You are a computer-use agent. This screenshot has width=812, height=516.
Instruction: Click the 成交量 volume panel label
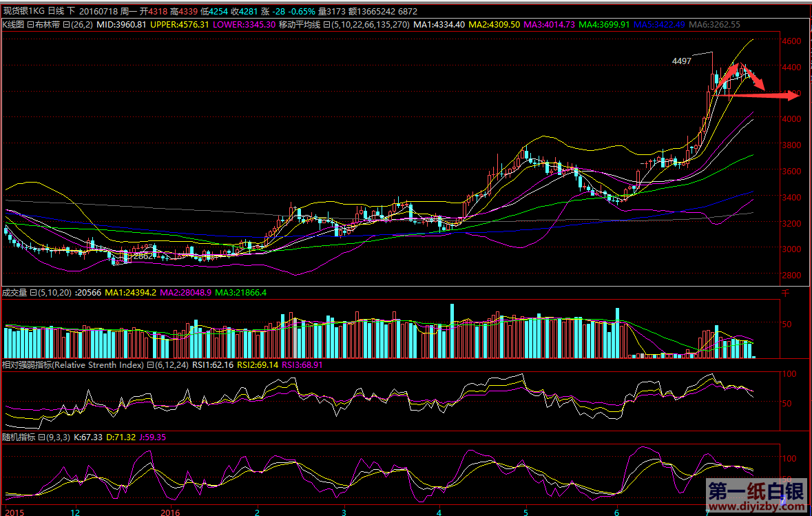tap(14, 293)
